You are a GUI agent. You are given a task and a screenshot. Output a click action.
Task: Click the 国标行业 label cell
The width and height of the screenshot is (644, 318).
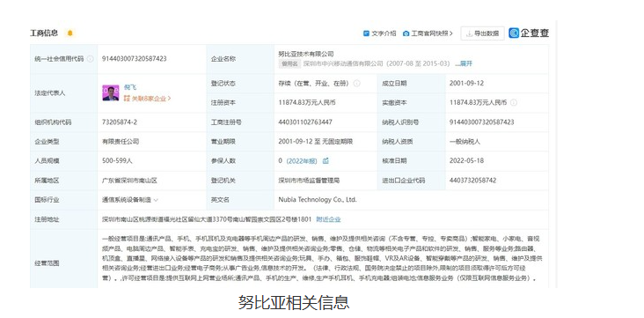pyautogui.click(x=63, y=200)
